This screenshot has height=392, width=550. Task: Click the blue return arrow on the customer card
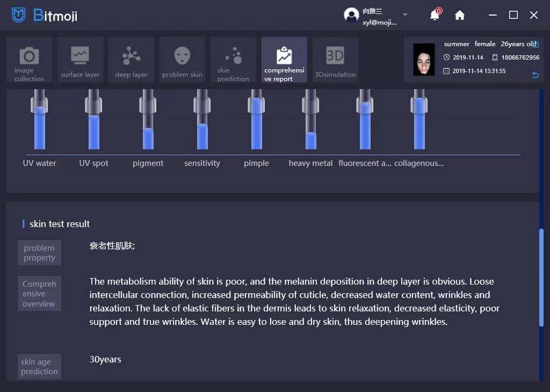535,75
